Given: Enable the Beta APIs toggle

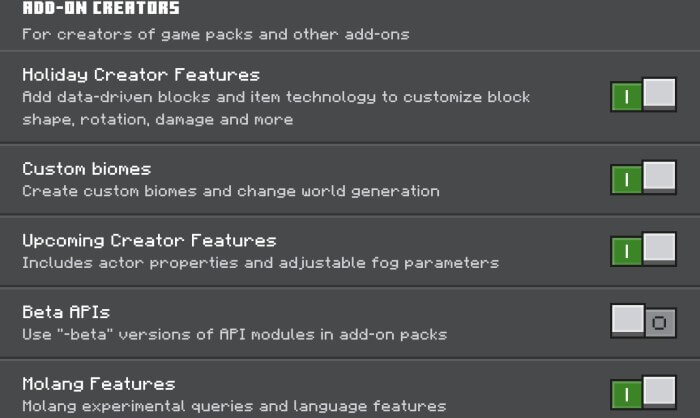Looking at the screenshot, I should coord(643,321).
